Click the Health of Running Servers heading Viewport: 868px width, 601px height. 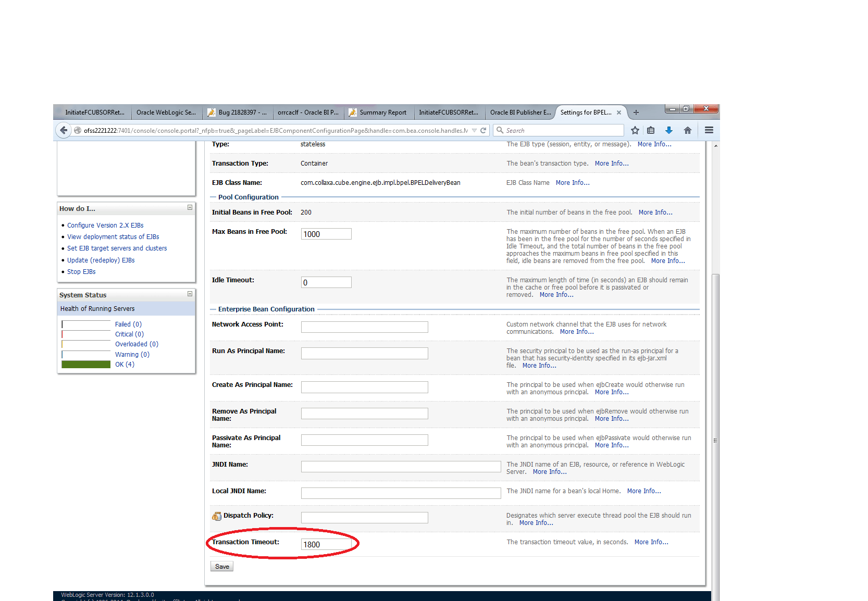pyautogui.click(x=97, y=309)
